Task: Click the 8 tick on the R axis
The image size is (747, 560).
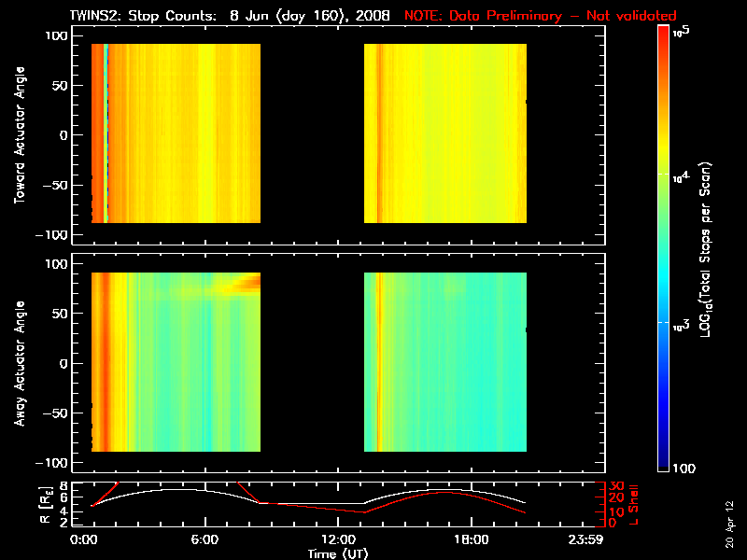Action: [64, 486]
